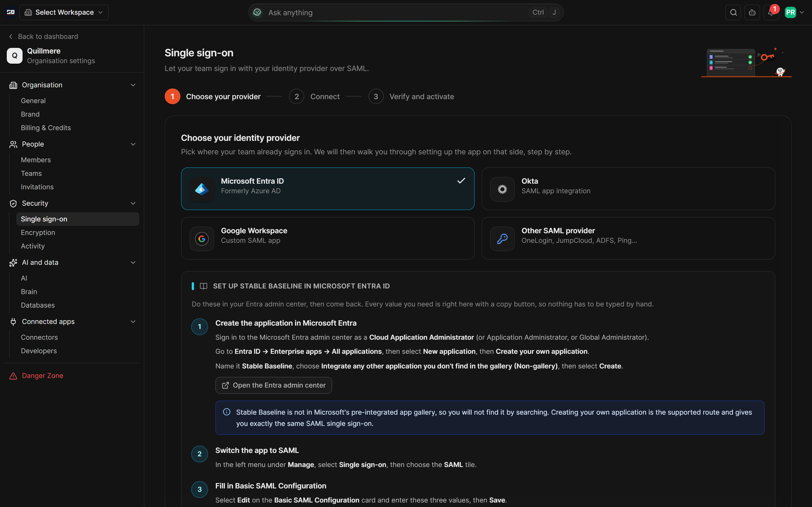Choose the Other SAML provider option
Screen dimensions: 812x507
point(628,238)
